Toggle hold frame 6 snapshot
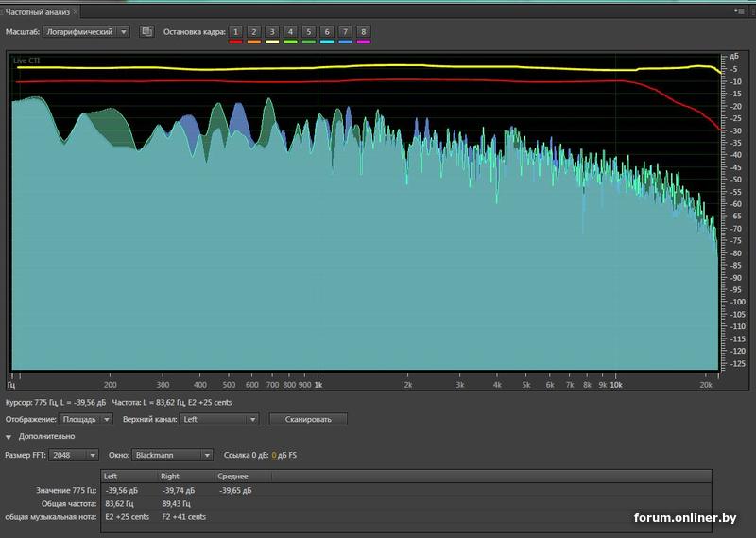The image size is (756, 538). click(326, 32)
